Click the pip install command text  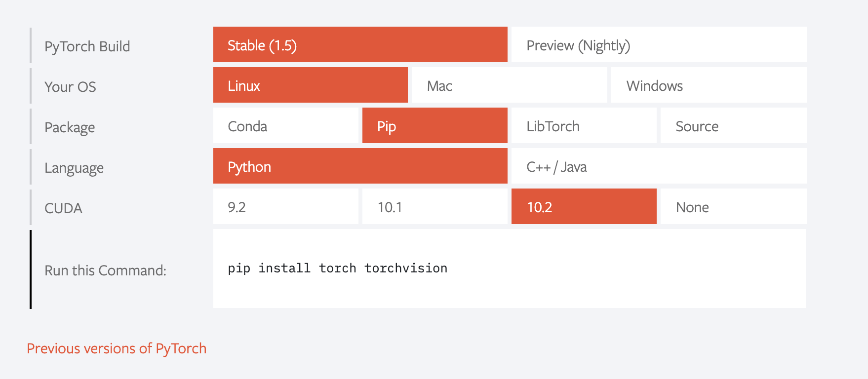coord(337,268)
